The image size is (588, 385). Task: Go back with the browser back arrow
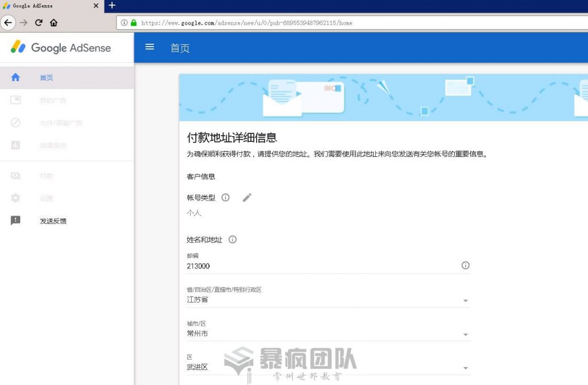tap(8, 22)
